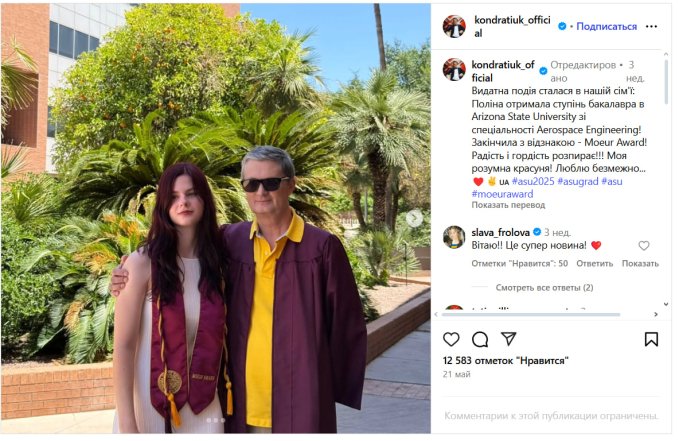Click the horizontal scrollbar under comments
The width and height of the screenshot is (679, 441).
click(531, 315)
